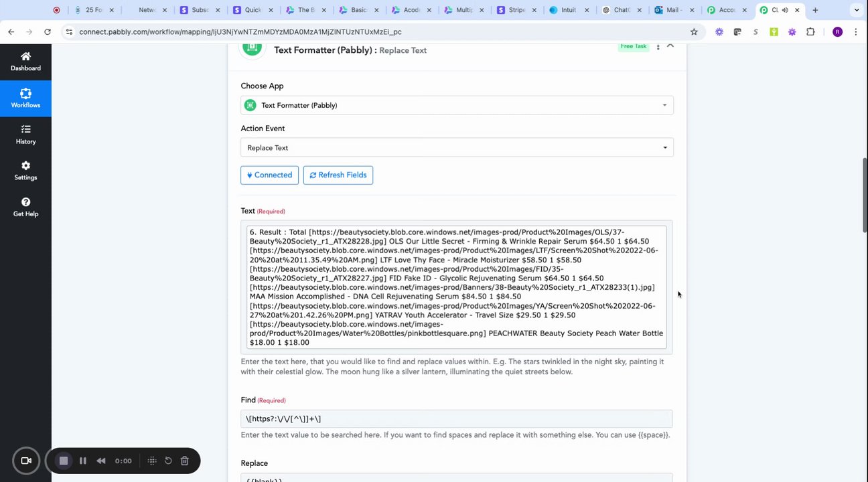Open the Choose App dropdown
Viewport: 868px width, 482px height.
click(457, 105)
